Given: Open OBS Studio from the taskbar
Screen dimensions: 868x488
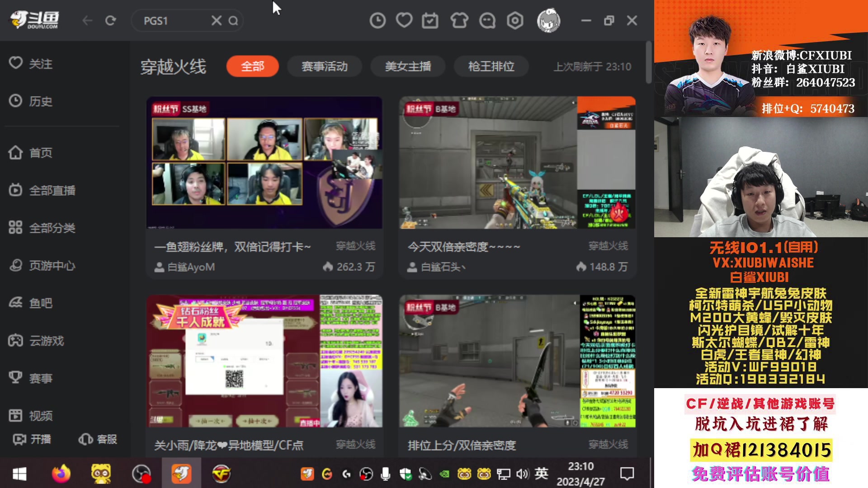Looking at the screenshot, I should tap(141, 474).
